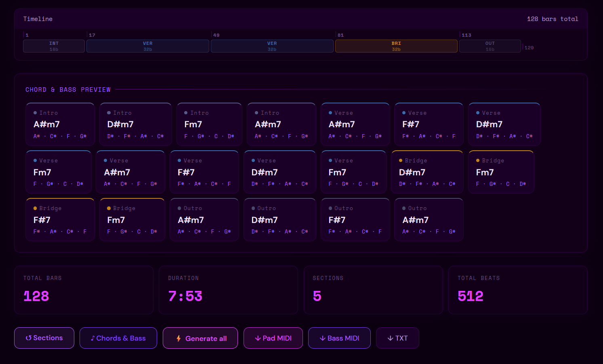Select the OUT 16b timeline segment
Image resolution: width=603 pixels, height=364 pixels.
click(x=490, y=46)
